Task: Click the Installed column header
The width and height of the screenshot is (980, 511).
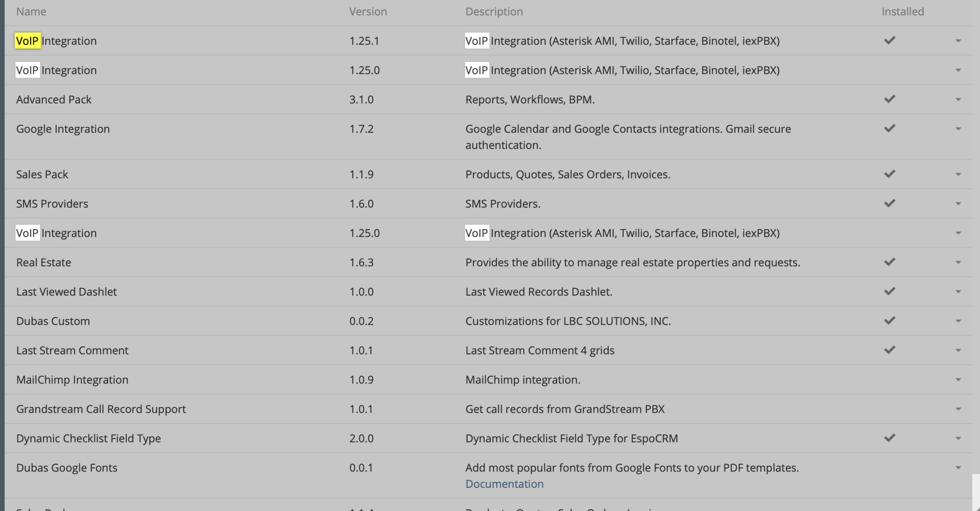Action: click(903, 12)
